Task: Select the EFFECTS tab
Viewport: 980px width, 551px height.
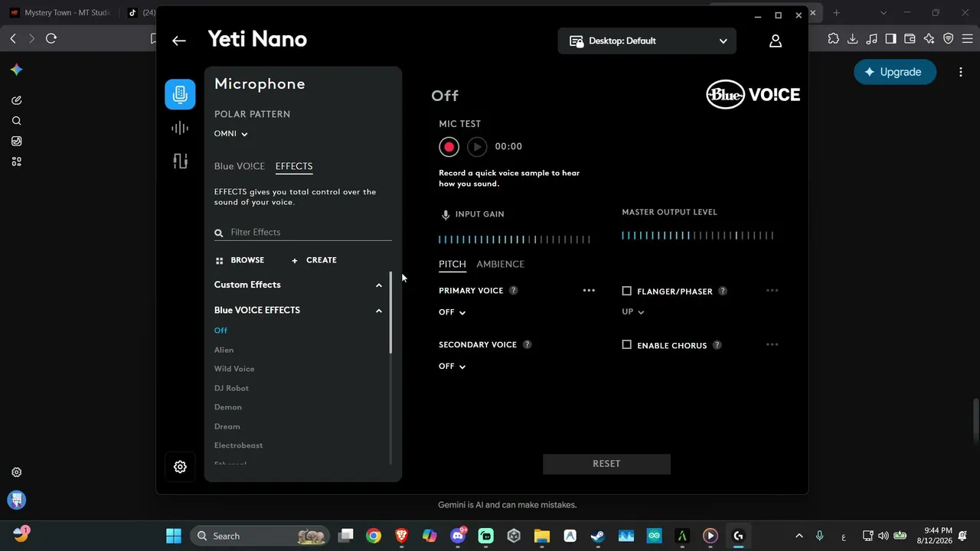Action: [x=294, y=166]
